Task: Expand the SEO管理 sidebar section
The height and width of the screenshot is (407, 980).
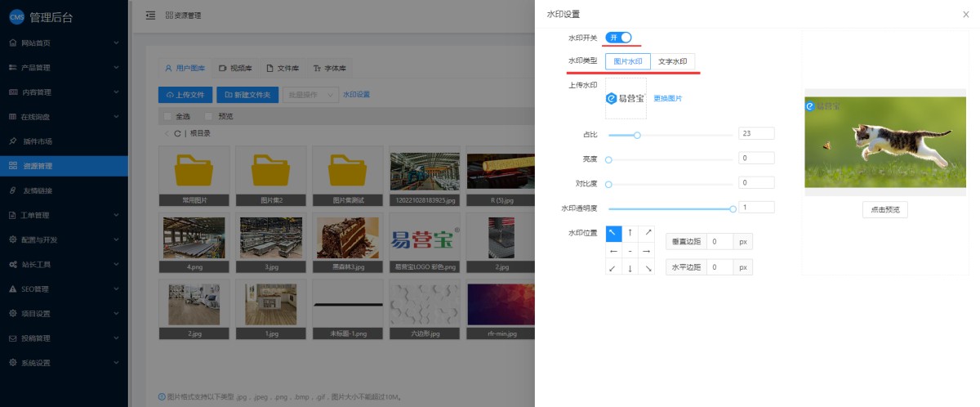Action: click(64, 289)
